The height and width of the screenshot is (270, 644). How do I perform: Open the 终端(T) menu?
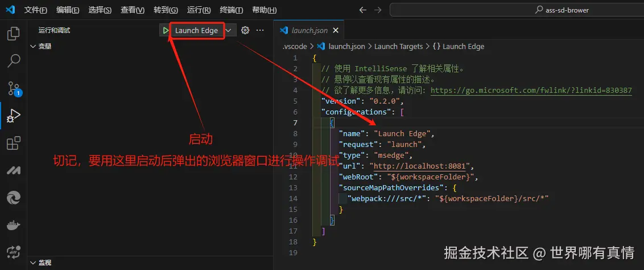click(231, 10)
